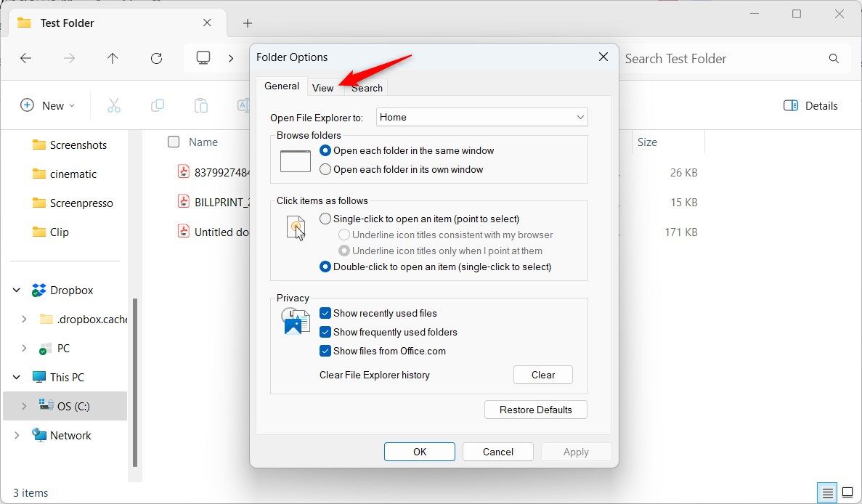Screen dimensions: 862x504
Task: Select .dropbox.cache folder in sidebar
Action: pos(83,320)
